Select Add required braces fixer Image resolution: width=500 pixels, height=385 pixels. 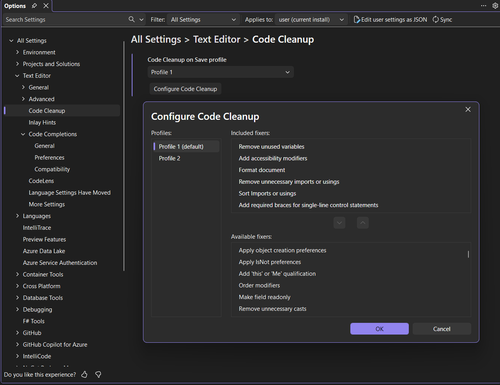[351, 205]
